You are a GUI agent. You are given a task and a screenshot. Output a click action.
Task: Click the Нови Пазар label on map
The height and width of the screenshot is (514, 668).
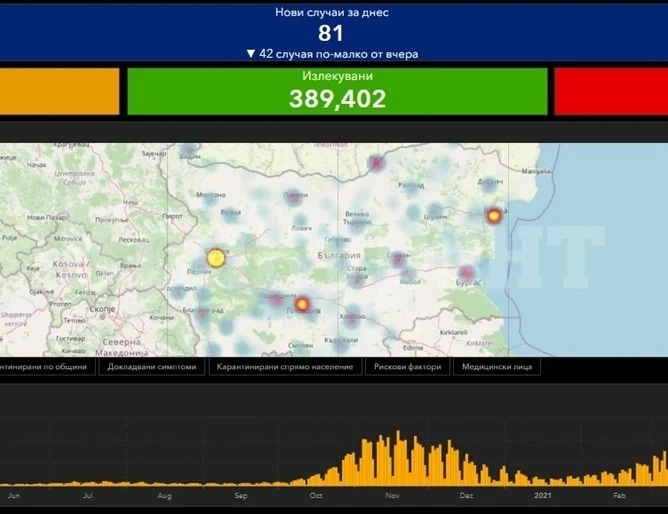(x=47, y=218)
